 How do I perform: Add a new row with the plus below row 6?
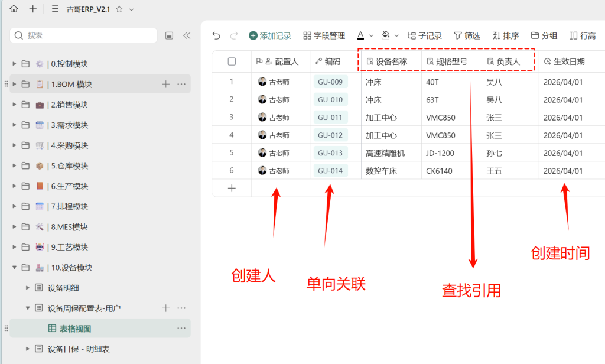coord(232,188)
